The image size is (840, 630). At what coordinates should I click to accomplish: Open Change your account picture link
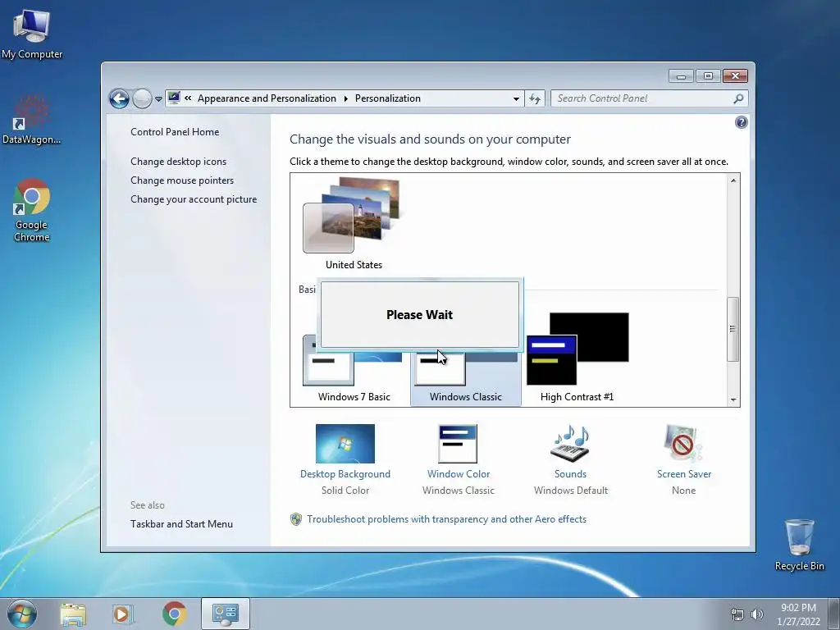click(194, 199)
